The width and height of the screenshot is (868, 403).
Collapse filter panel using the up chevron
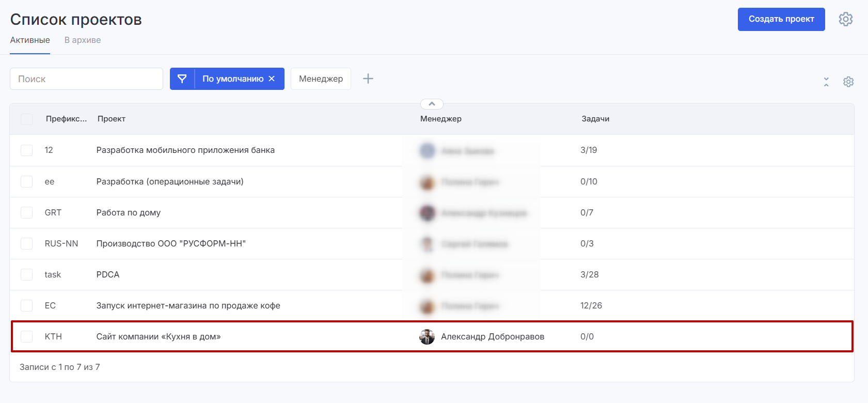click(x=432, y=104)
